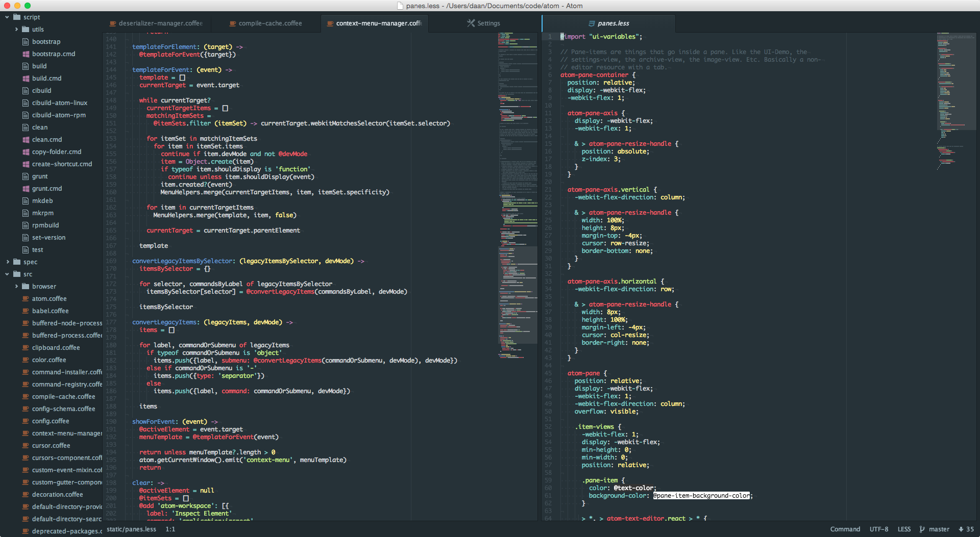980x537 pixels.
Task: Collapse the script folder chevron
Action: [x=7, y=17]
